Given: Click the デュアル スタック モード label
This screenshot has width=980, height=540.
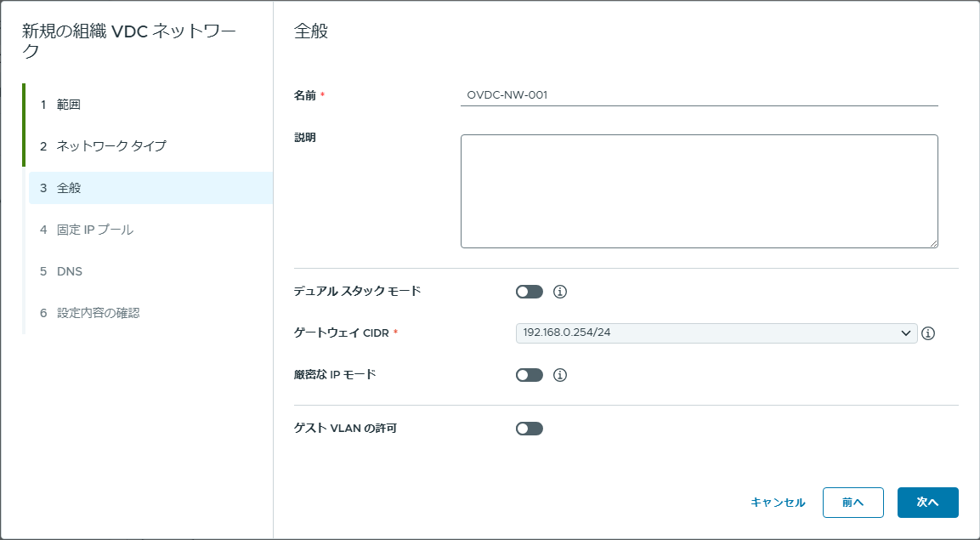Looking at the screenshot, I should (358, 291).
